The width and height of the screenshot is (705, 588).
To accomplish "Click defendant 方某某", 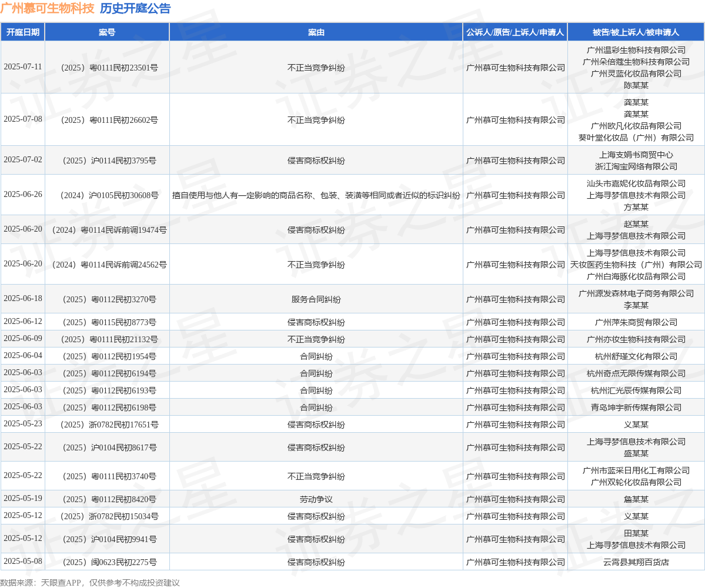I will tap(636, 207).
